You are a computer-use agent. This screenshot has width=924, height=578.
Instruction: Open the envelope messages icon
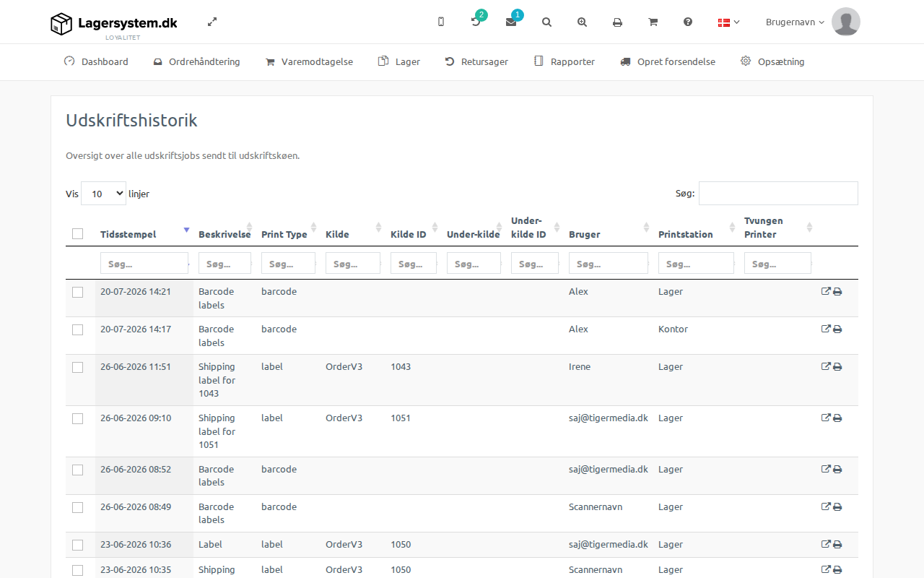click(511, 22)
